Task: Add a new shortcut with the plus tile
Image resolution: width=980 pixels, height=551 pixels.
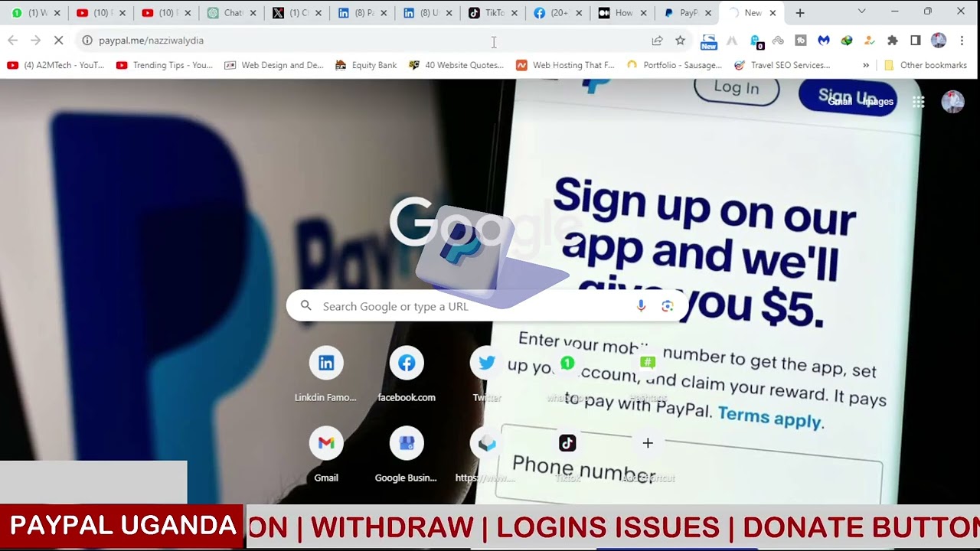Action: point(648,455)
